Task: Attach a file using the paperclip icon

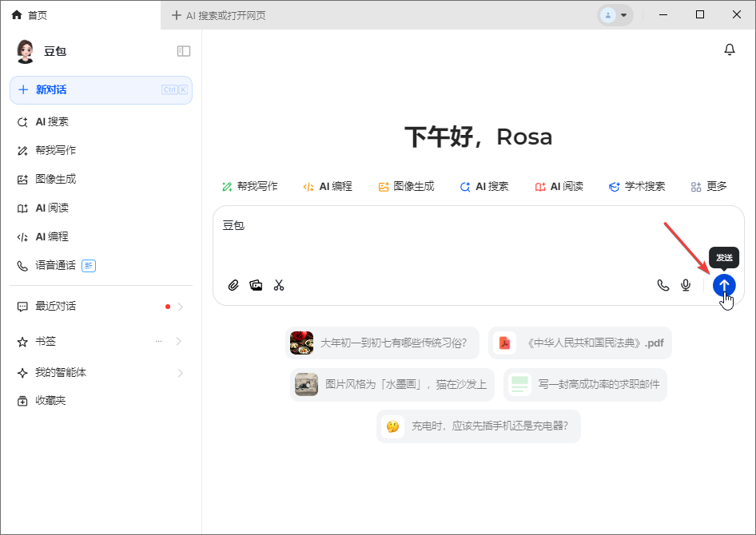Action: pyautogui.click(x=233, y=285)
